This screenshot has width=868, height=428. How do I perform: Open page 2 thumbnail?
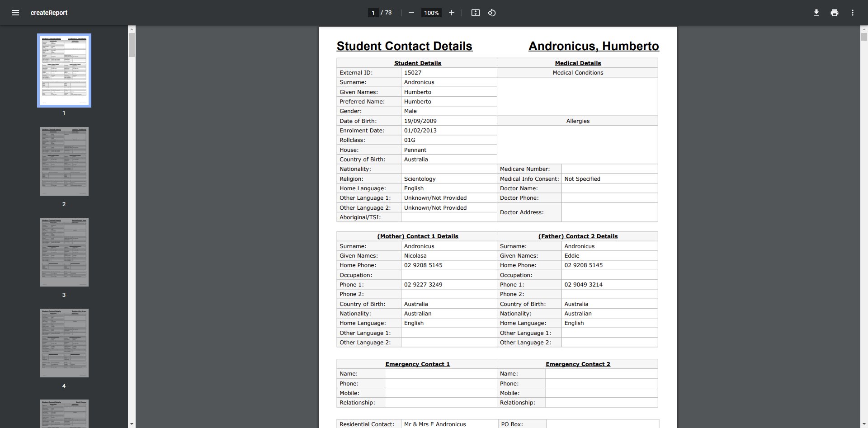tap(64, 161)
